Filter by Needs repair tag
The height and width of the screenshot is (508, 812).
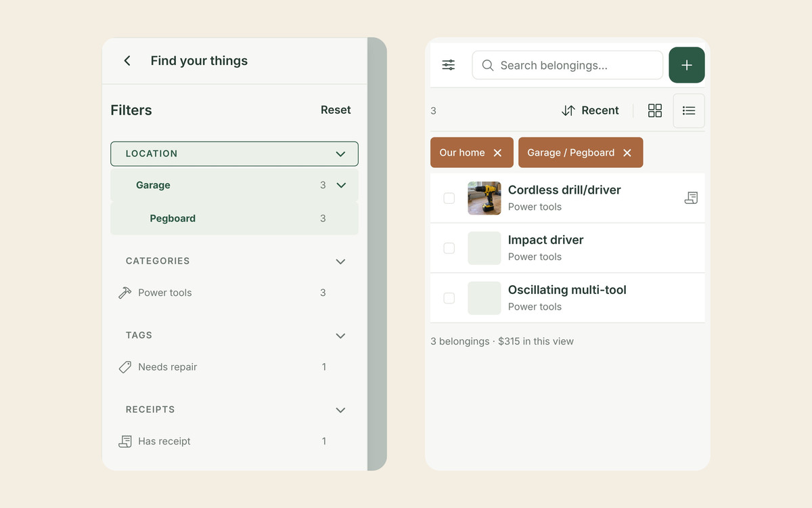[x=234, y=367]
